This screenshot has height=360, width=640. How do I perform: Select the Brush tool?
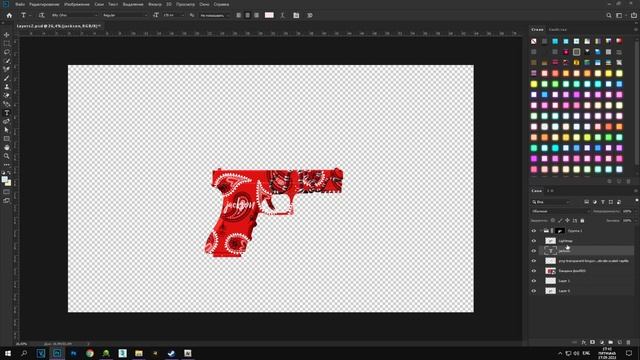click(7, 78)
